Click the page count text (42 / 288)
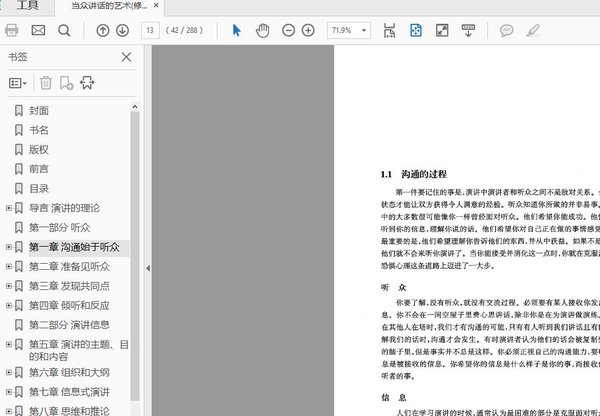600x416 pixels. coord(184,30)
